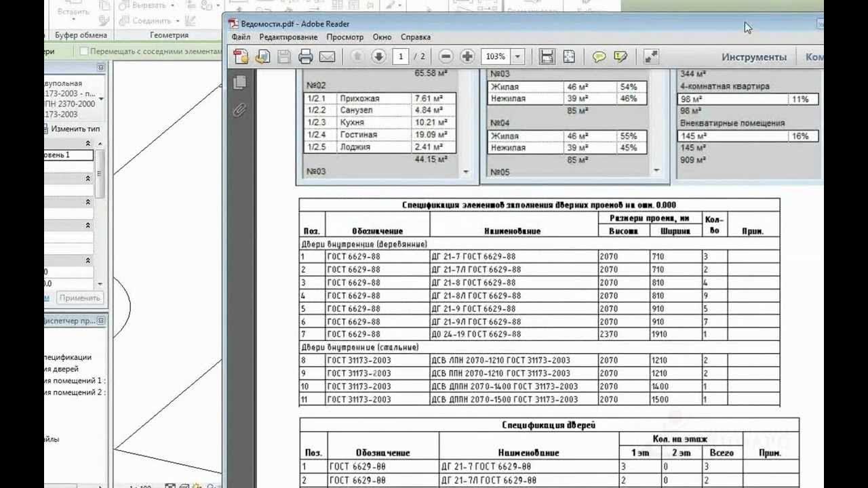Switch to read mode with expand arrows icon
This screenshot has width=868, height=488.
pos(650,56)
